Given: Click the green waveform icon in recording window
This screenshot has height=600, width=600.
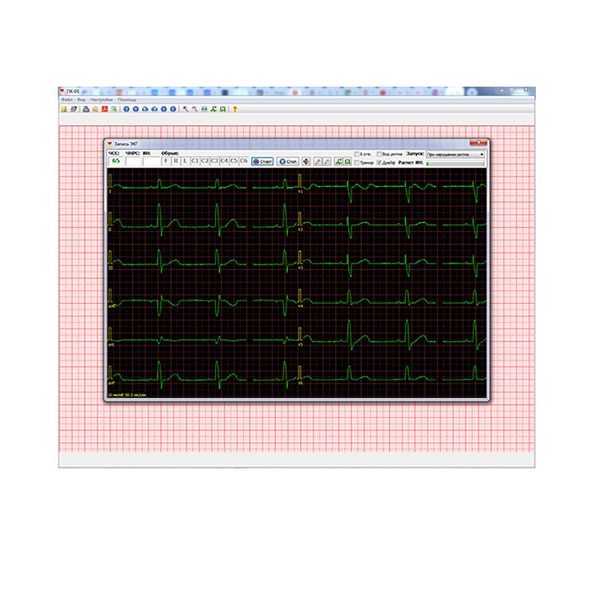Looking at the screenshot, I should click(x=338, y=161).
